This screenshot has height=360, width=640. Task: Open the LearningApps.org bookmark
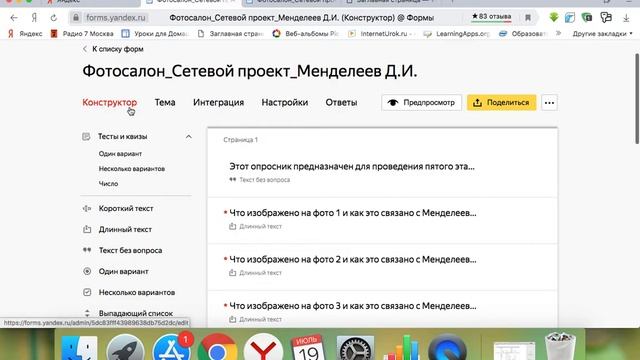point(456,34)
